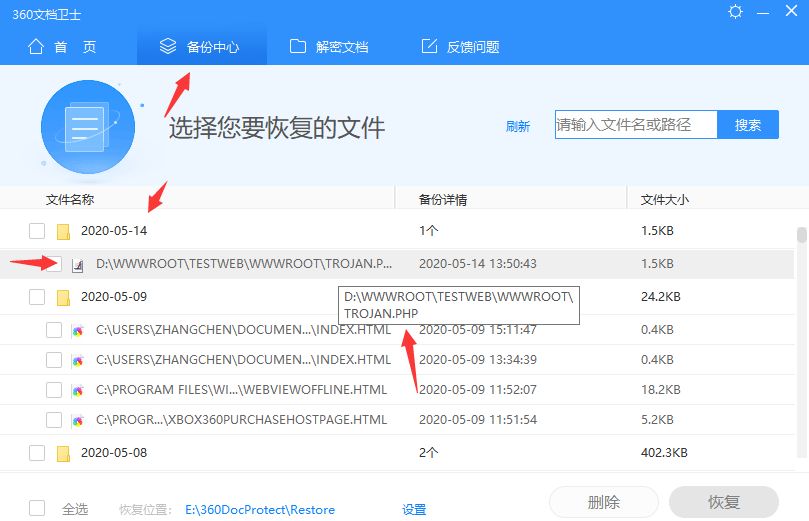Toggle the 全选 select-all checkbox
Image resolution: width=809 pixels, height=521 pixels.
point(37,508)
